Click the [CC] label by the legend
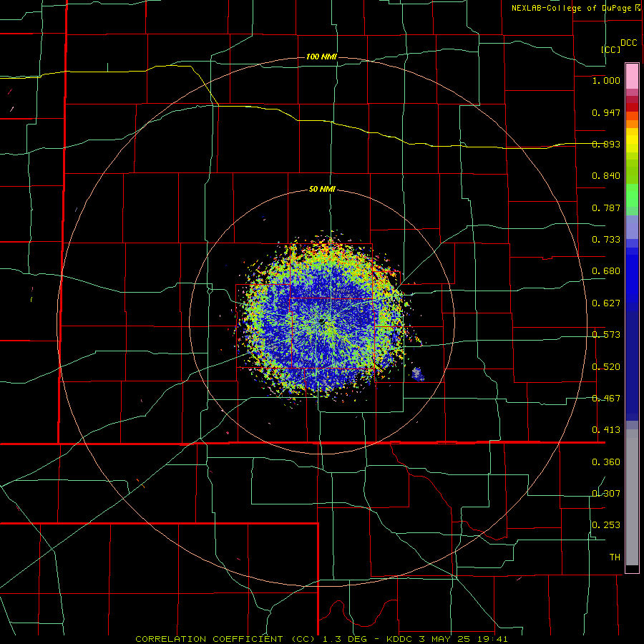Screen dimensions: 644x644 [611, 49]
